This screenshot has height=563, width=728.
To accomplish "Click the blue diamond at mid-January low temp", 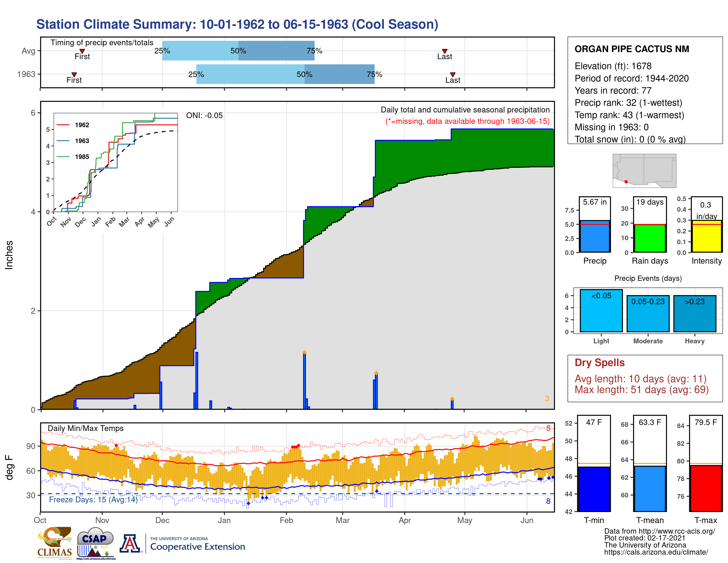I will (248, 504).
